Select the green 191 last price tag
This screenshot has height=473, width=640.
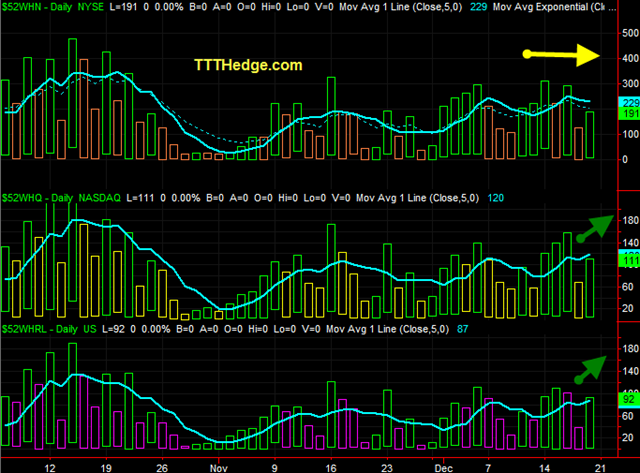tap(629, 114)
